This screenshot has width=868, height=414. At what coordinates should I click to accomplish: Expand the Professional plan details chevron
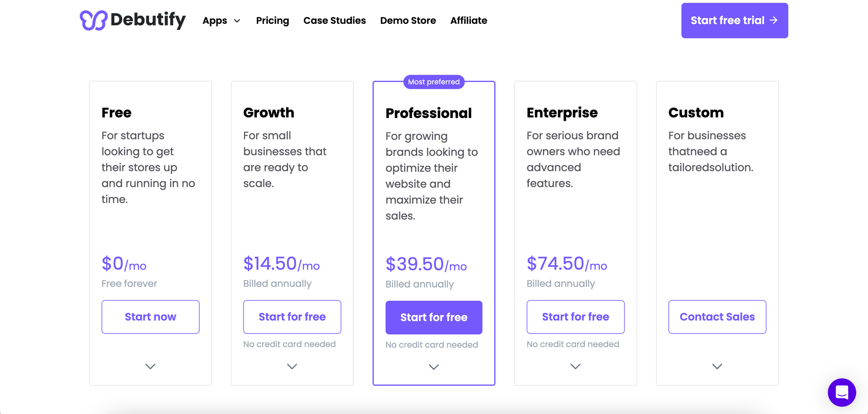tap(434, 367)
